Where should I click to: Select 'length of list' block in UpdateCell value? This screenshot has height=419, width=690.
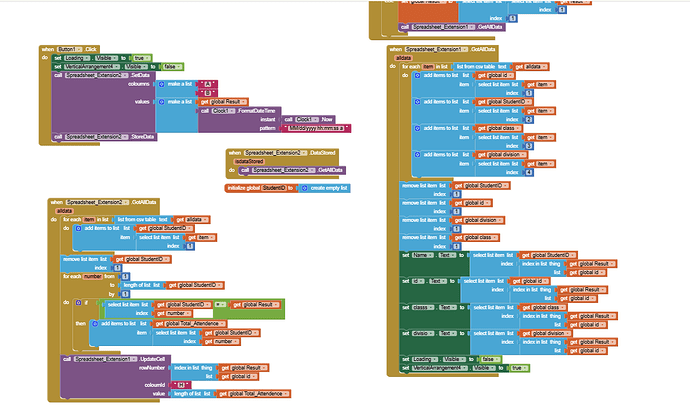[x=193, y=393]
